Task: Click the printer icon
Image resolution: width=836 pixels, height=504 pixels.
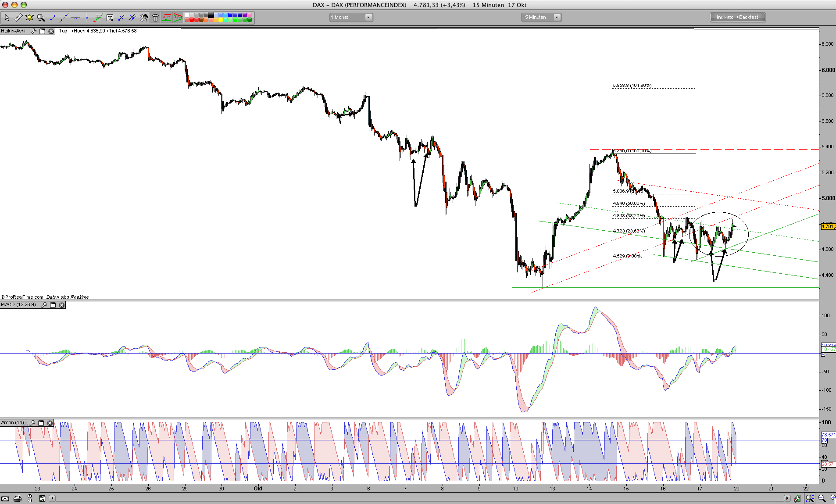Action: click(x=18, y=498)
